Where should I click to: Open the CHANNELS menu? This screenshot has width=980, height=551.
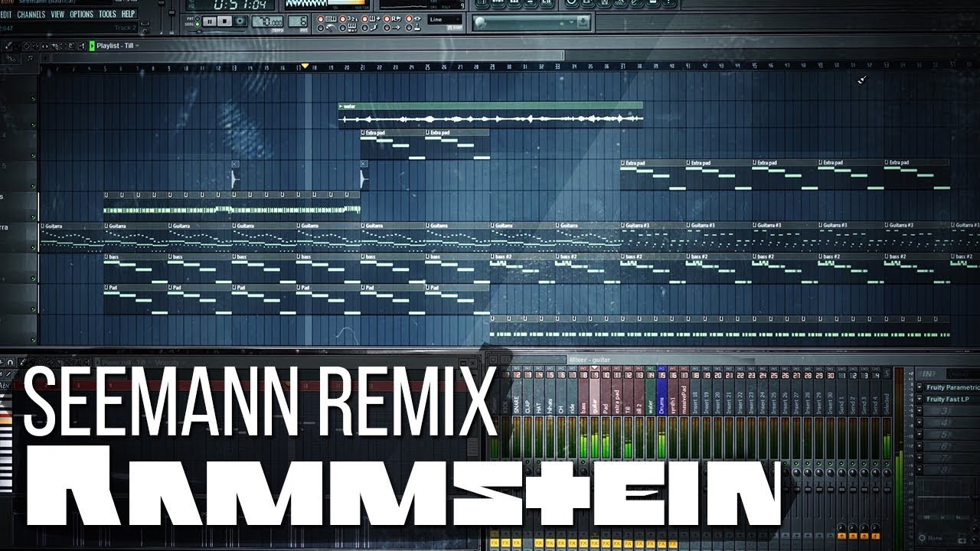click(31, 14)
